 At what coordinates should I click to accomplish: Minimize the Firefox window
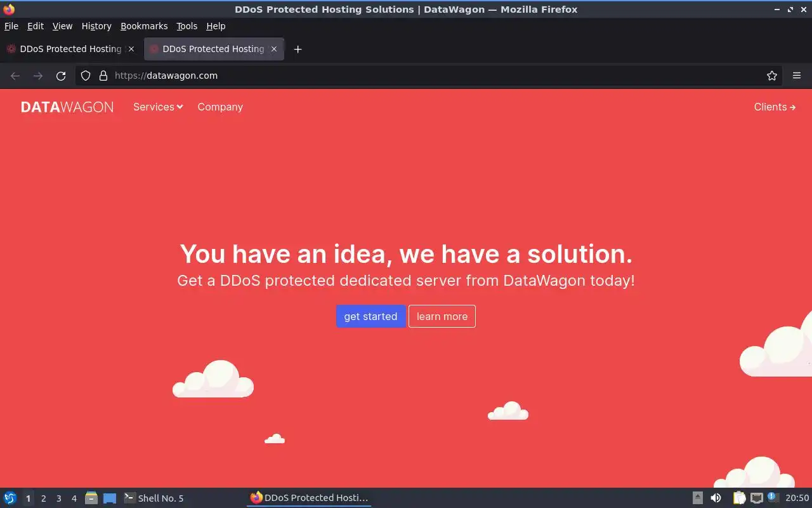[x=778, y=10]
